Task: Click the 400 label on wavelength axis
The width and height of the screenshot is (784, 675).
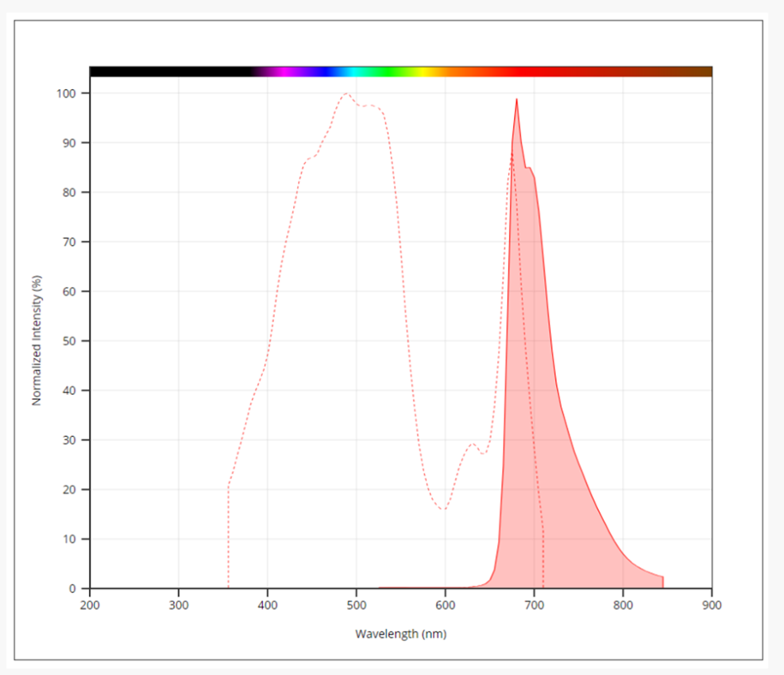Action: (267, 606)
